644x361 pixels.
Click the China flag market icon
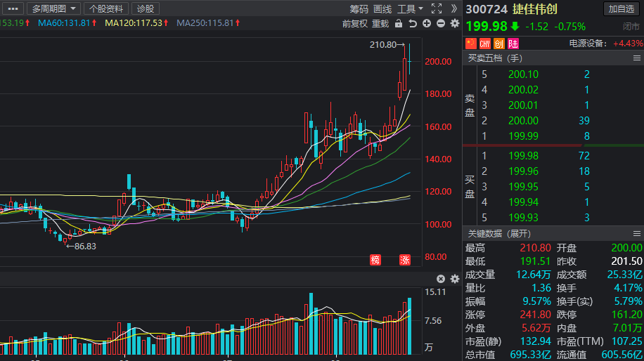click(470, 44)
